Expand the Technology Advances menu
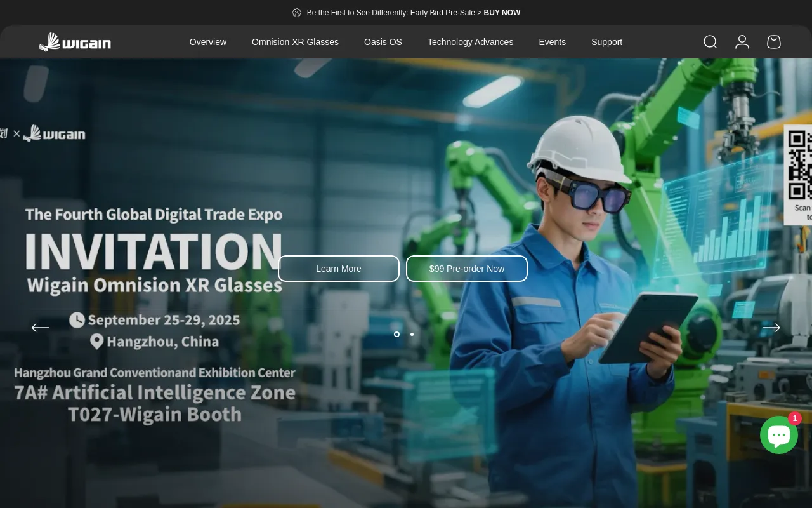This screenshot has height=508, width=812. point(470,42)
